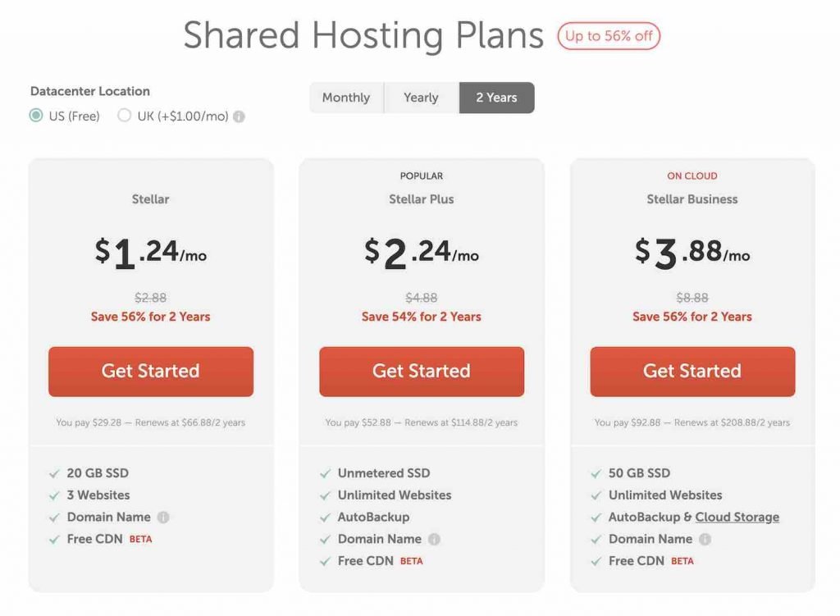840x616 pixels.
Task: Click BETA tag in Stellar Business plan
Action: 682,561
